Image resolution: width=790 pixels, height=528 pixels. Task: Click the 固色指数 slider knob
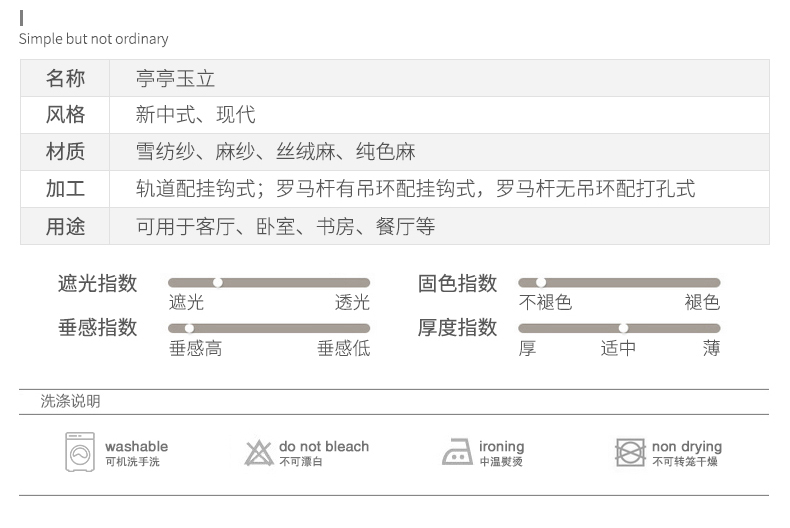pyautogui.click(x=540, y=283)
